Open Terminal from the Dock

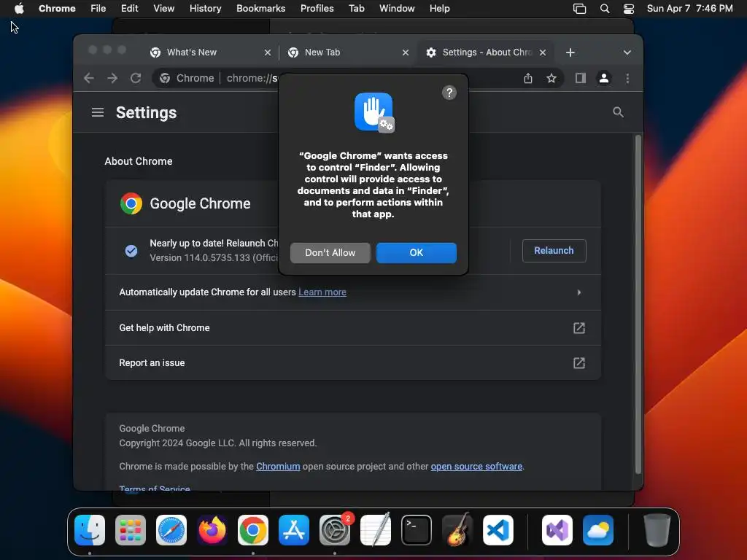tap(417, 530)
